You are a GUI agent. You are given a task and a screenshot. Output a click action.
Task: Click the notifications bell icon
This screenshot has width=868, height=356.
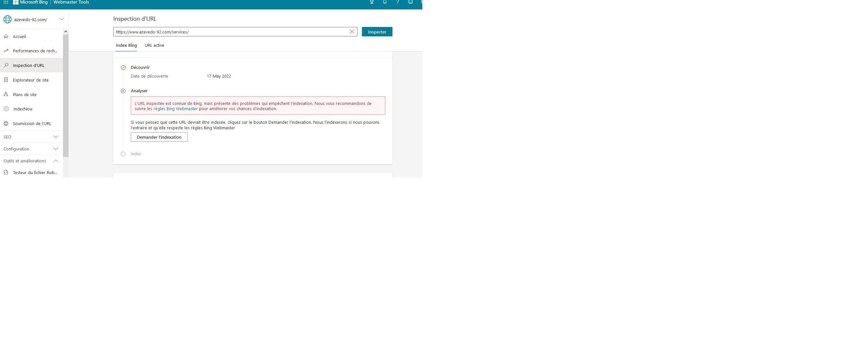tap(384, 2)
